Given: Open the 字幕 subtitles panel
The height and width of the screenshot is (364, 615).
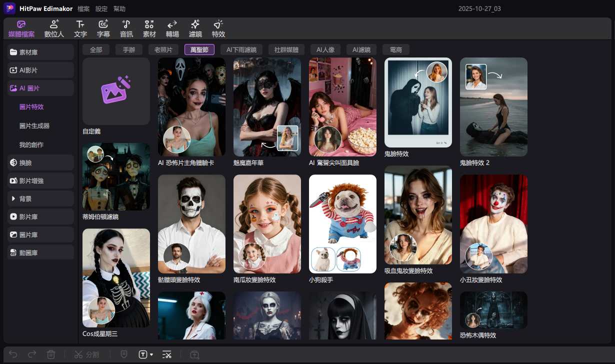Looking at the screenshot, I should [103, 29].
